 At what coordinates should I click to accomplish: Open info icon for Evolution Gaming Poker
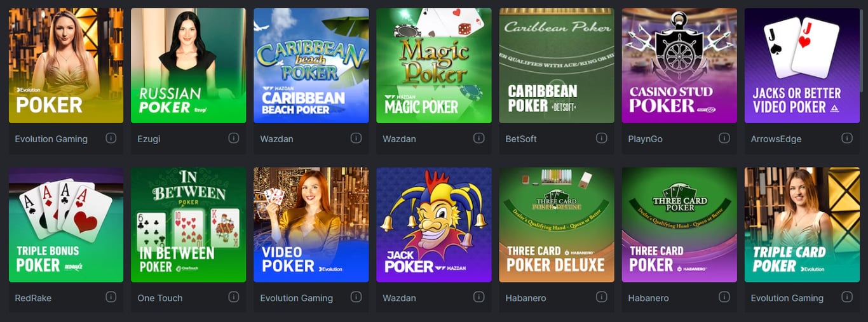click(111, 138)
